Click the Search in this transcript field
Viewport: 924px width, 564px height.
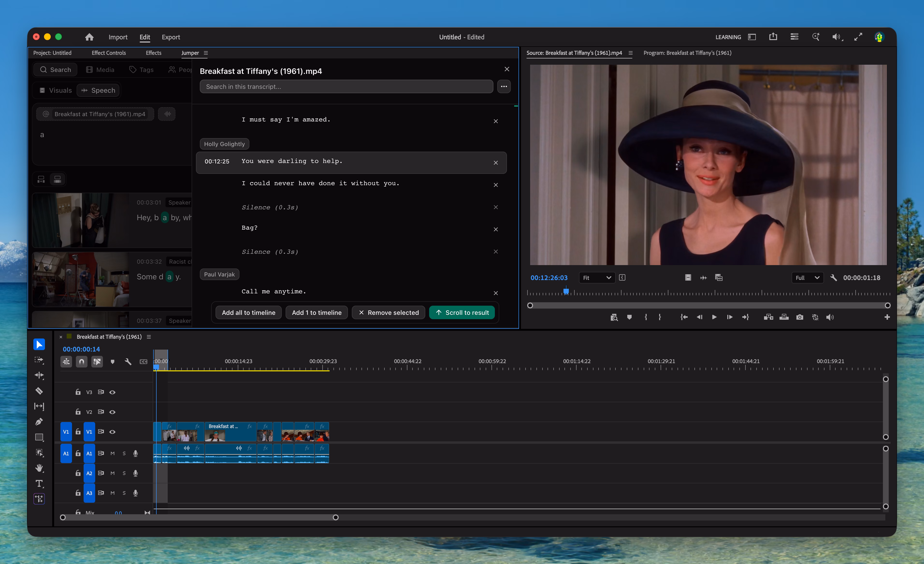click(x=346, y=87)
